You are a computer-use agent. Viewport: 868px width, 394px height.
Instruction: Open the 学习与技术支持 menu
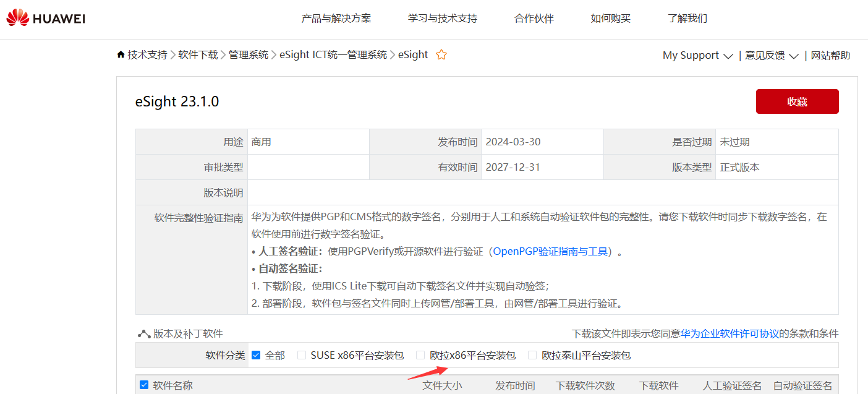[x=443, y=18]
